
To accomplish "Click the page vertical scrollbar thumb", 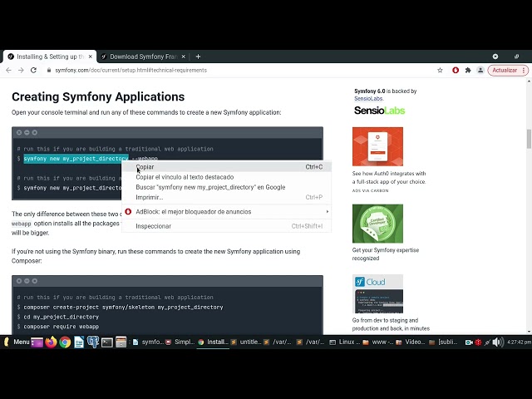I will (x=529, y=139).
